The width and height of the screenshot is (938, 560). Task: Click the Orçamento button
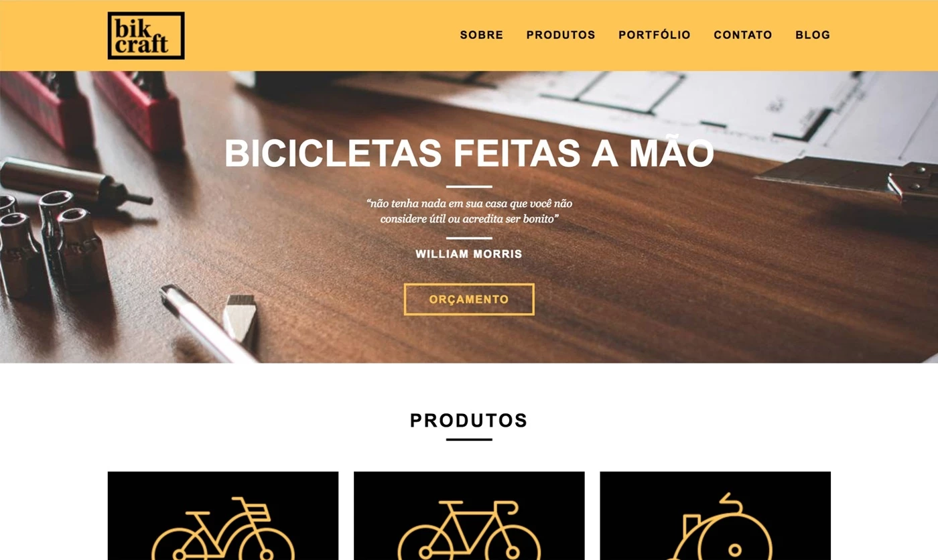tap(469, 299)
